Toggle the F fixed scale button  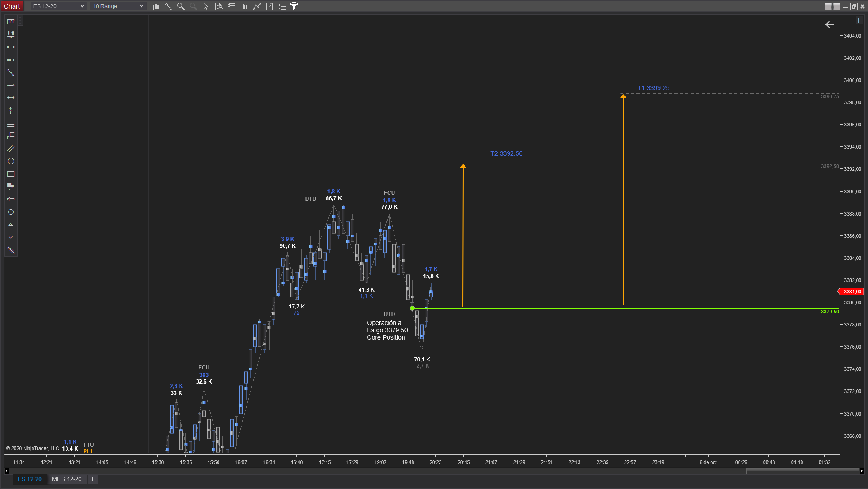click(859, 20)
